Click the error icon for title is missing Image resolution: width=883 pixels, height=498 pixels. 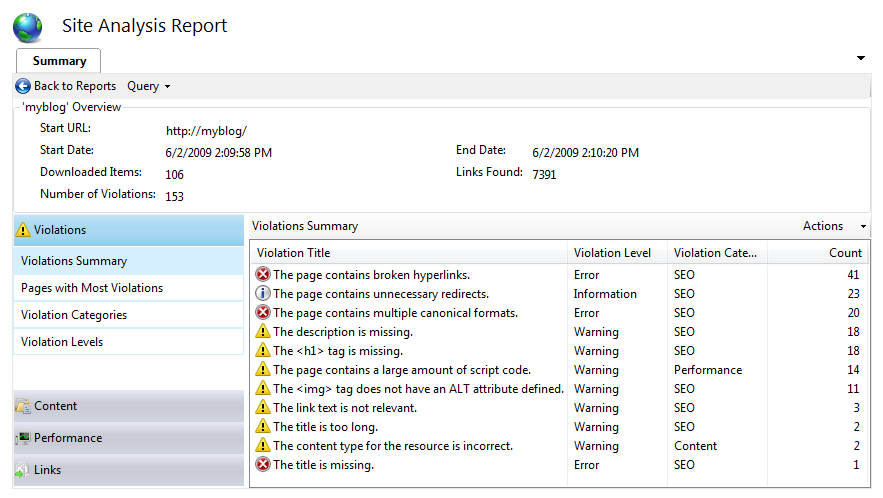pos(263,465)
